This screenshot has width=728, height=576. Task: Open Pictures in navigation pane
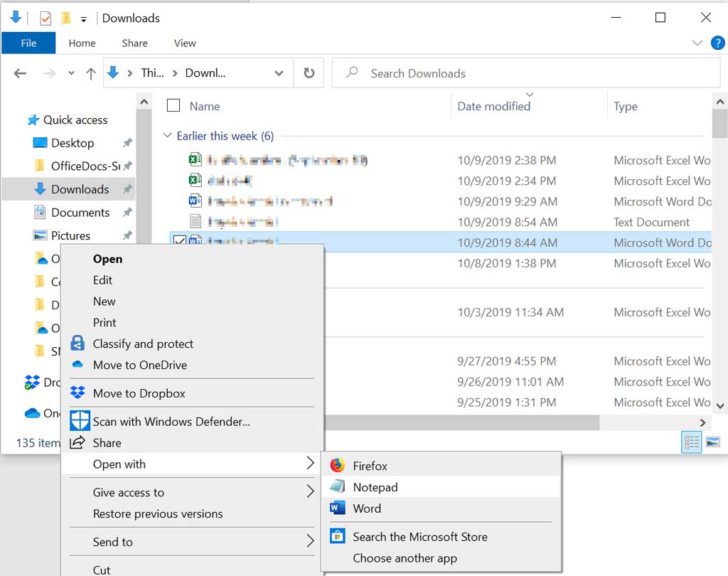[x=70, y=235]
